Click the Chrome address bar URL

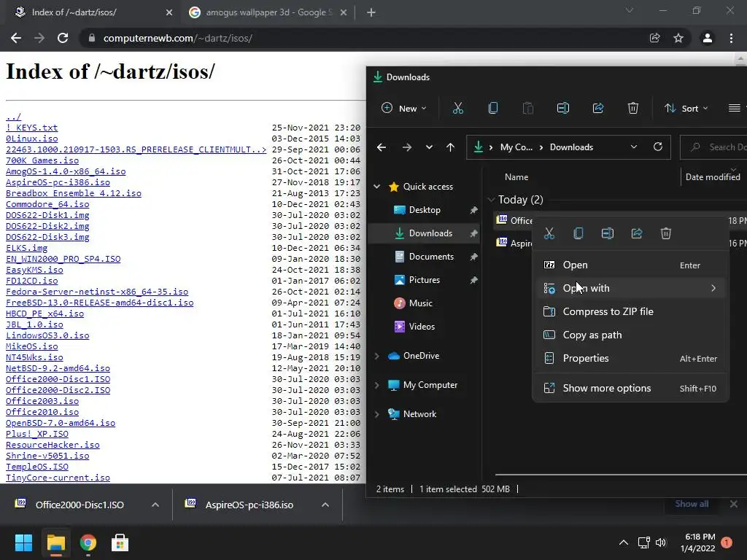point(178,38)
